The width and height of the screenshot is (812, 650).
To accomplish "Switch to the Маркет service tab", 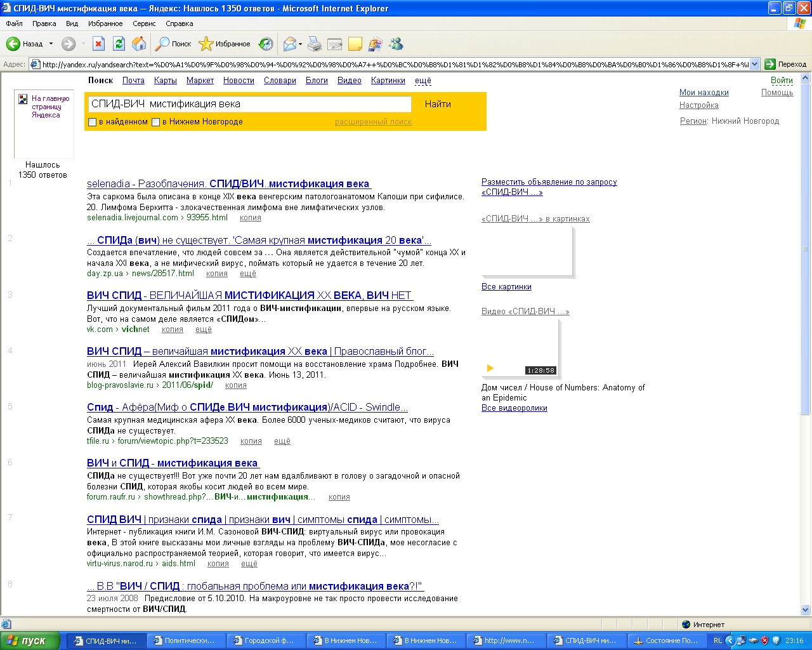I will pos(200,81).
